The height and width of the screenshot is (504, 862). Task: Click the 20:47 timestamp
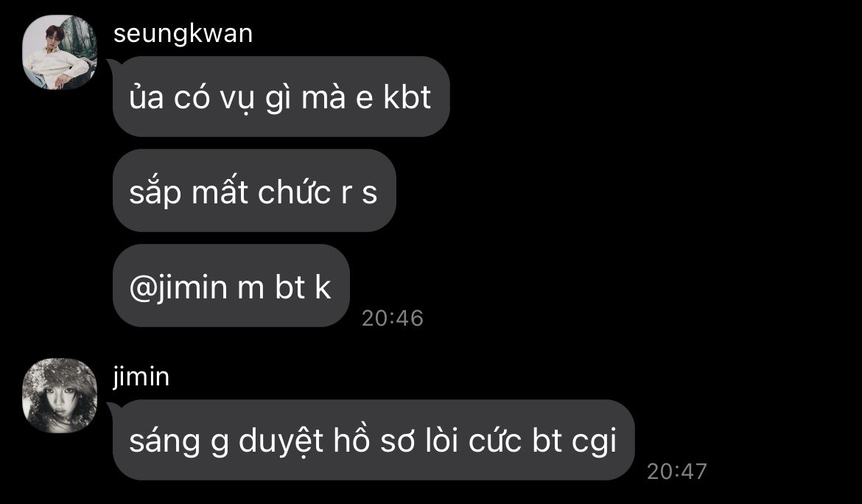coord(677,471)
